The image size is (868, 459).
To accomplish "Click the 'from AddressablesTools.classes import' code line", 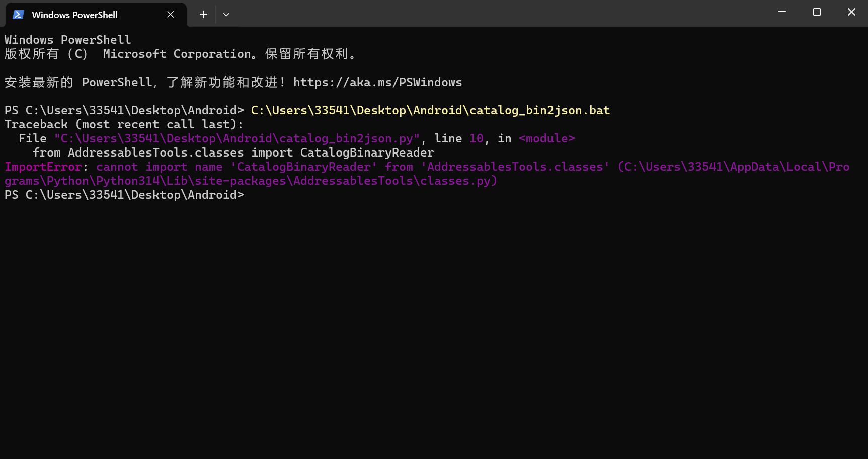I will [x=233, y=152].
